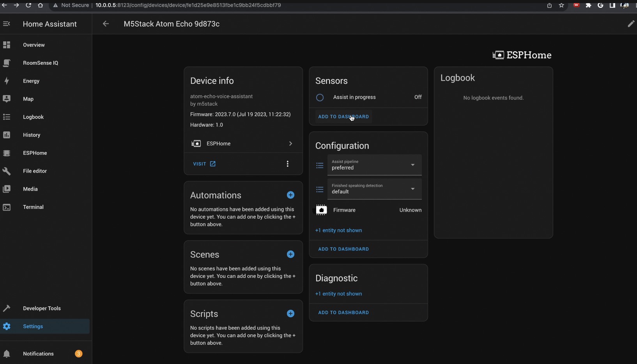Click the Media sidebar icon
Image resolution: width=637 pixels, height=364 pixels.
[x=7, y=189]
